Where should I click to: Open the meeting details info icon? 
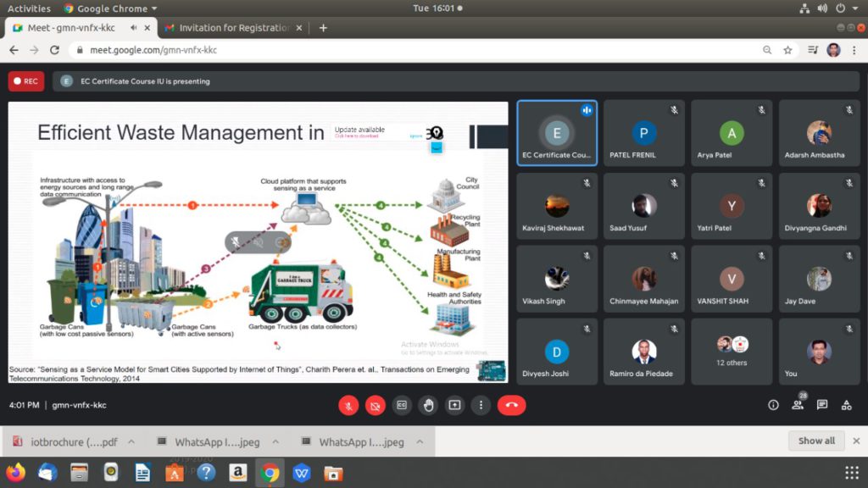click(x=773, y=405)
